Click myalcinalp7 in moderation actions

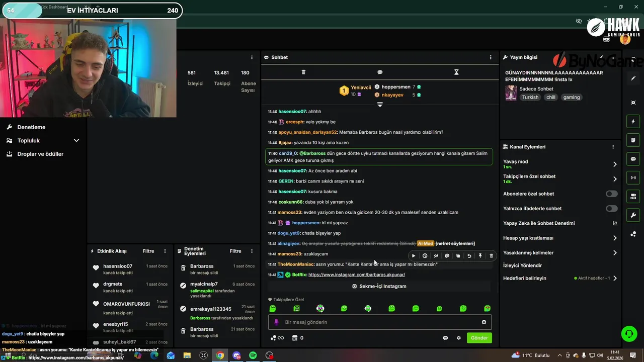[204, 285]
